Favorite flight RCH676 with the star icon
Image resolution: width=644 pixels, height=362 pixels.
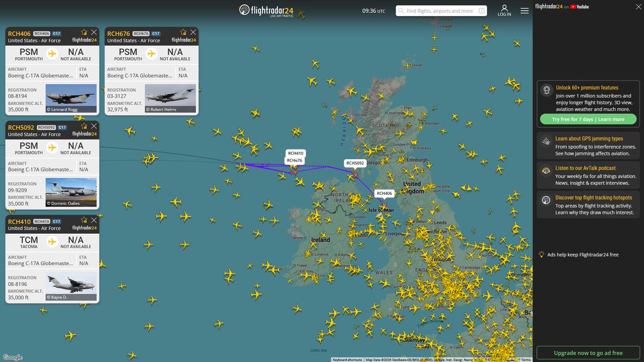click(x=183, y=32)
